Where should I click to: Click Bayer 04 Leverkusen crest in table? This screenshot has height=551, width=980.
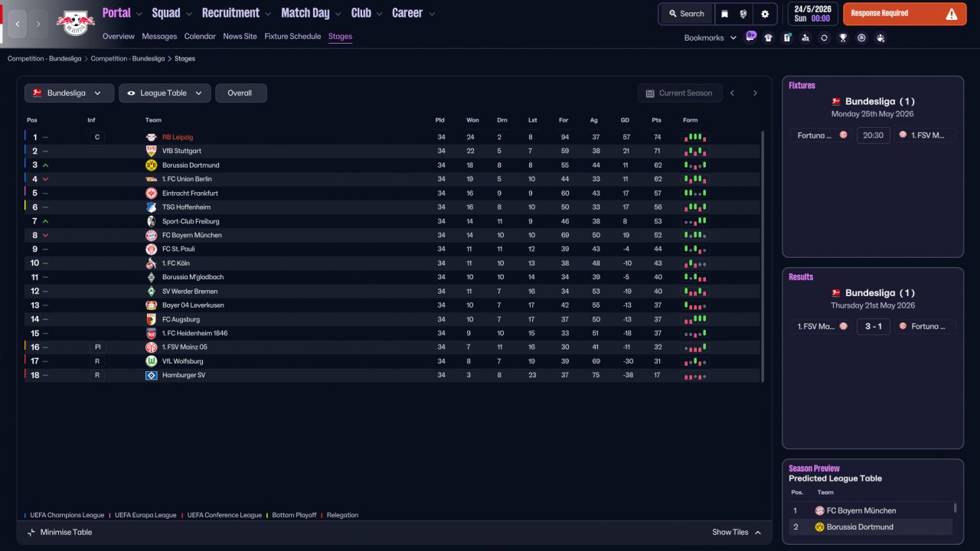pos(151,305)
